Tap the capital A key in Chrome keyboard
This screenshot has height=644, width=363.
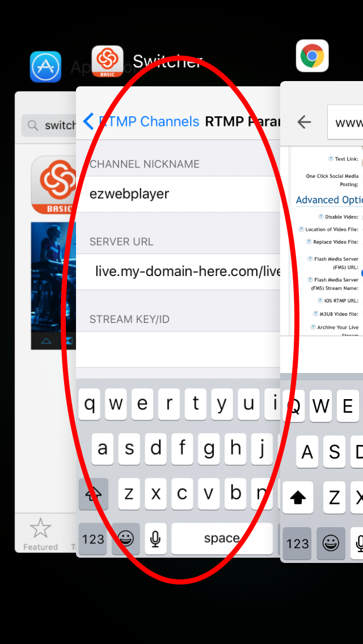click(x=307, y=452)
